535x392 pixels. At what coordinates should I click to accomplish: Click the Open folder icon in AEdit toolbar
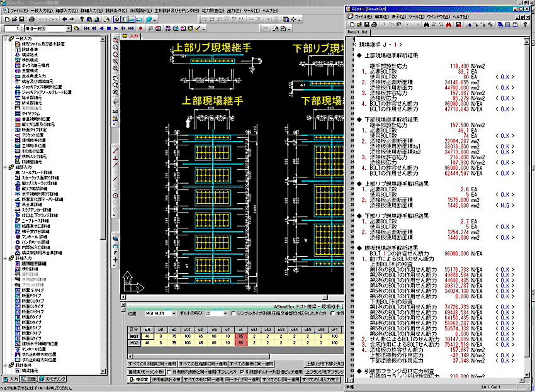pyautogui.click(x=359, y=25)
